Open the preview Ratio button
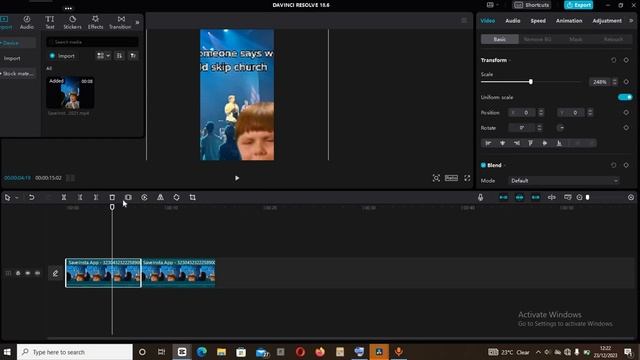This screenshot has width=640, height=360. tap(451, 178)
